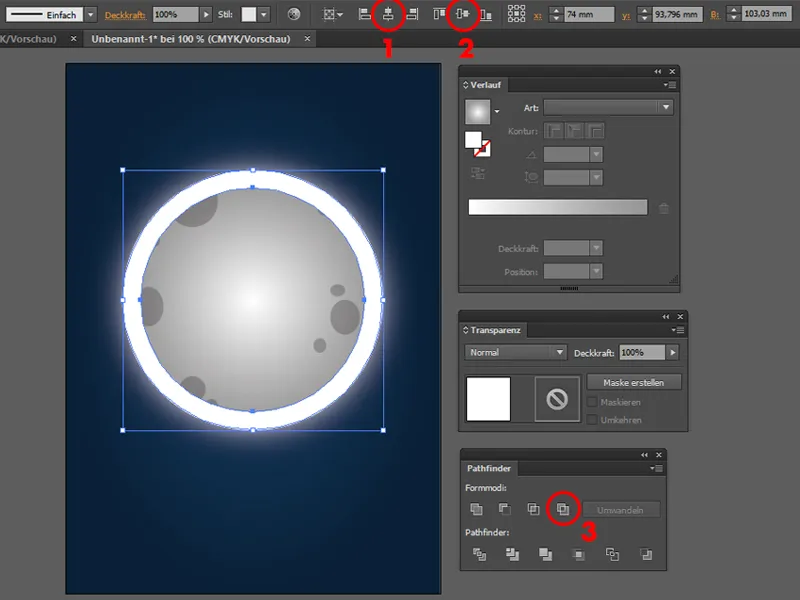Click the Intersect shape mode icon

(x=534, y=509)
